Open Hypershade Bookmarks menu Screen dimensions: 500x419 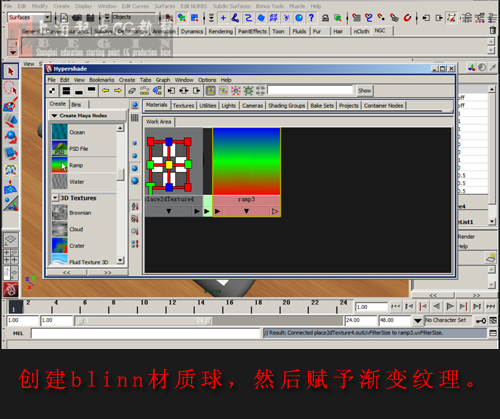coord(102,80)
